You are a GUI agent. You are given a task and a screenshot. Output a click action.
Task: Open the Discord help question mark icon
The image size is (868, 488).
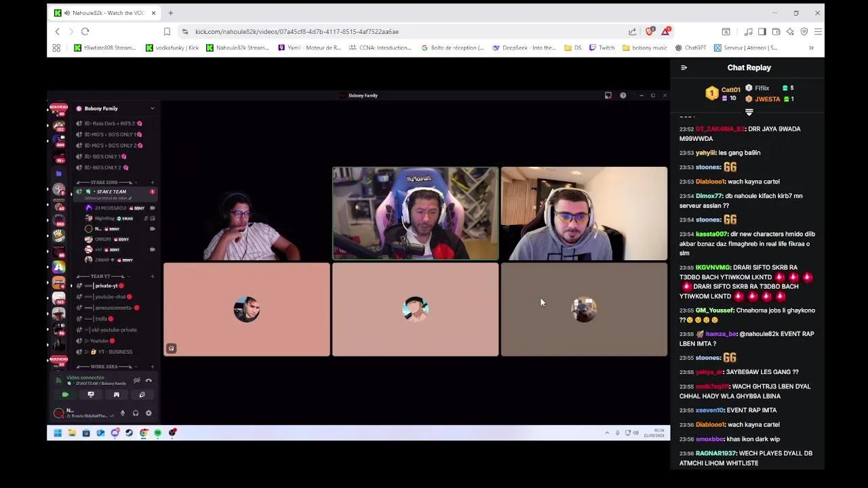(x=623, y=96)
